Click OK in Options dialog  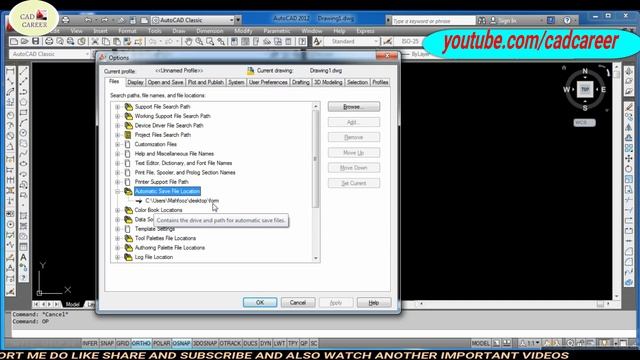click(260, 302)
